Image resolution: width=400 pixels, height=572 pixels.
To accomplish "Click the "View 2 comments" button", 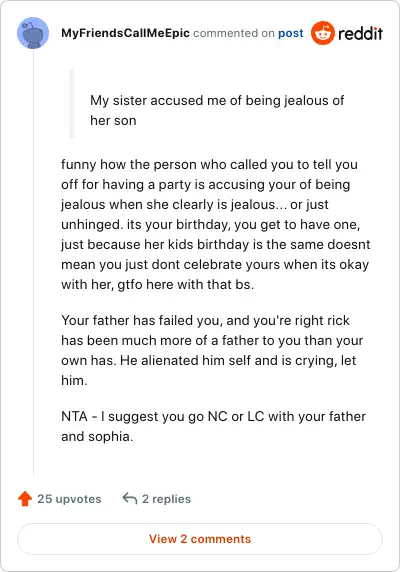I will click(200, 539).
